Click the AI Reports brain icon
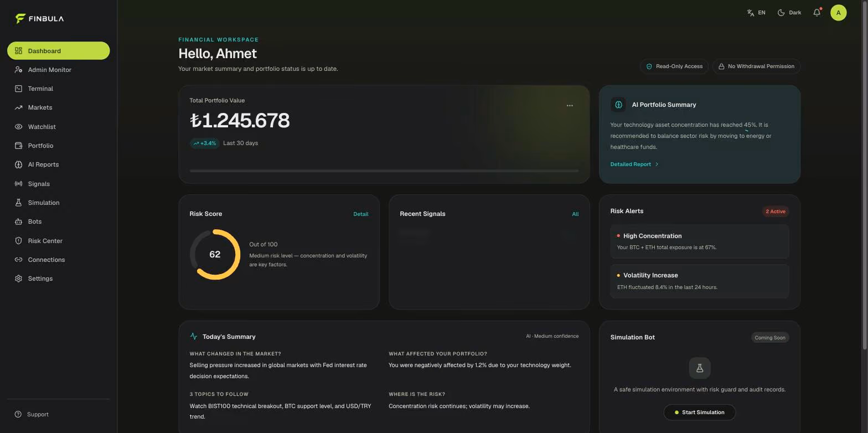 coord(18,164)
